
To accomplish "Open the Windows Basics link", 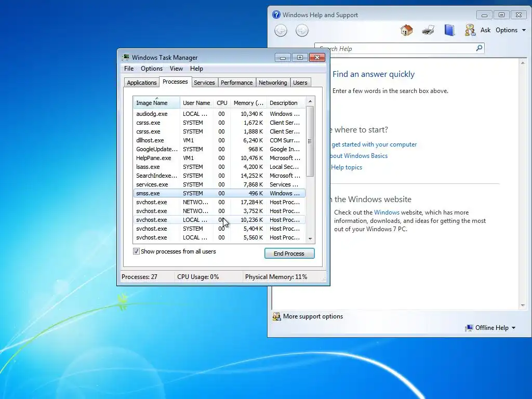I will (x=359, y=156).
